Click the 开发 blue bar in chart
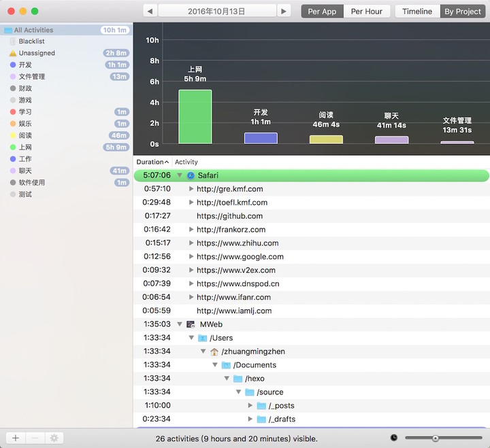490x448 pixels. click(261, 138)
